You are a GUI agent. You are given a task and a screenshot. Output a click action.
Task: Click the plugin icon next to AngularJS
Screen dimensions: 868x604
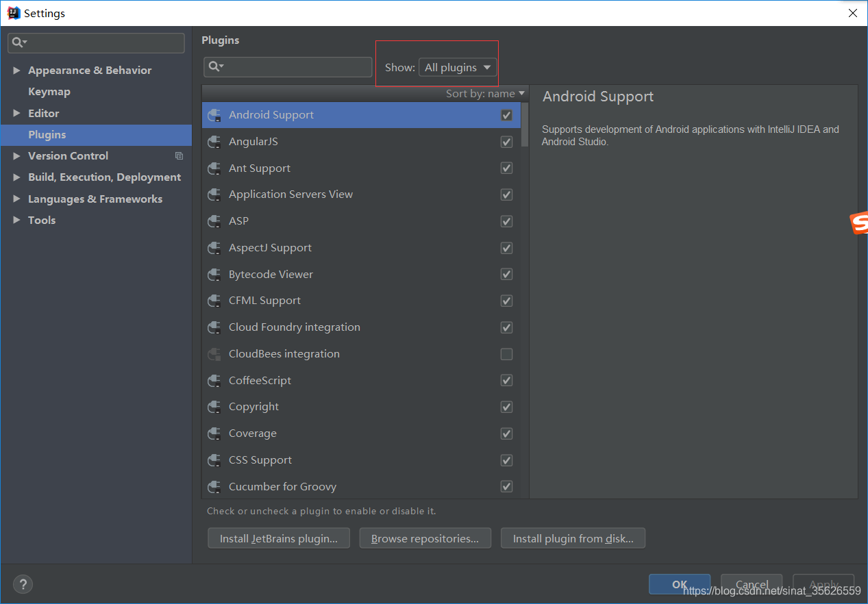tap(214, 142)
